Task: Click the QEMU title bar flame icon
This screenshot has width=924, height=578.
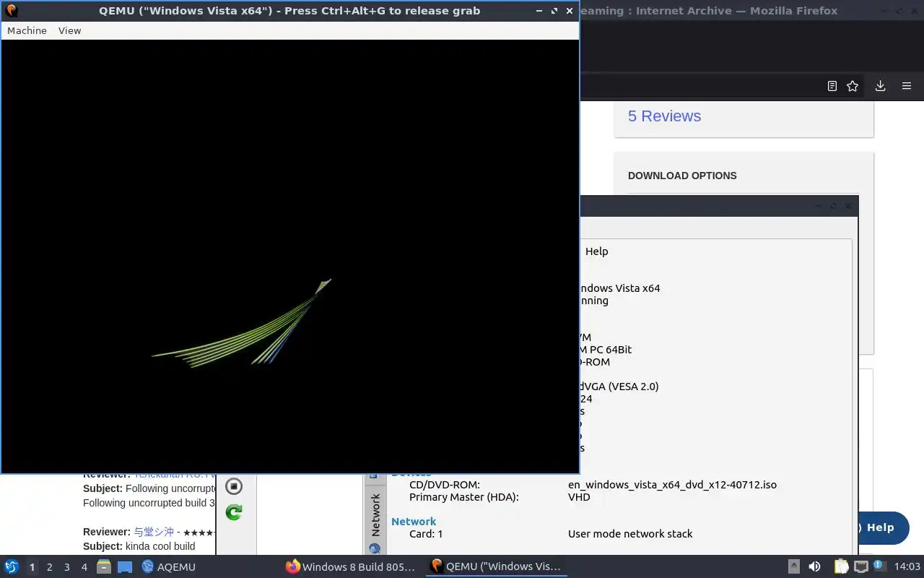Action: (x=12, y=11)
